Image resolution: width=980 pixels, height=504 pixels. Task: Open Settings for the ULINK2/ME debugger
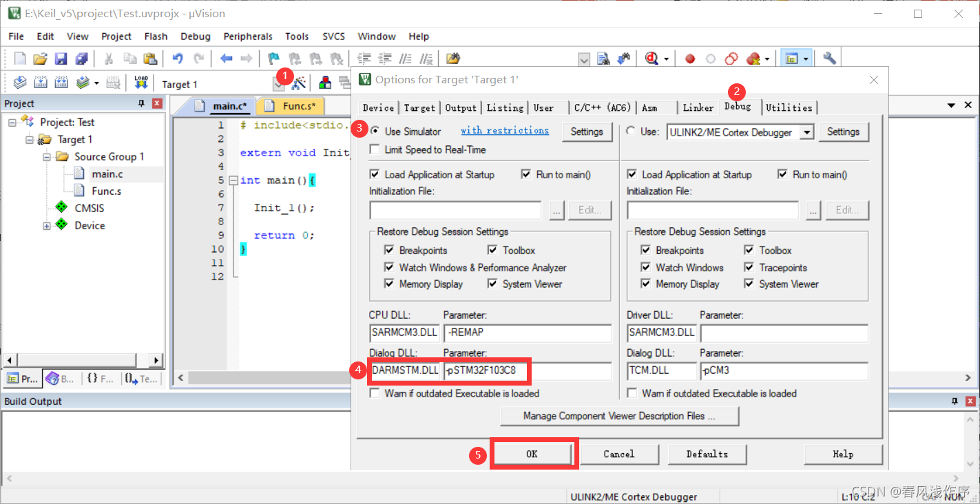click(843, 132)
